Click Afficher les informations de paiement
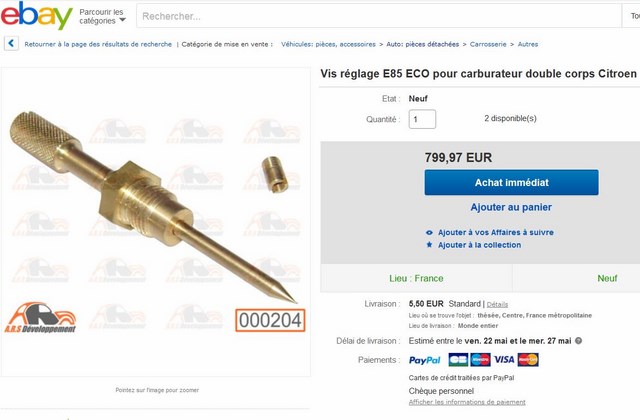The width and height of the screenshot is (640, 420). 467,402
